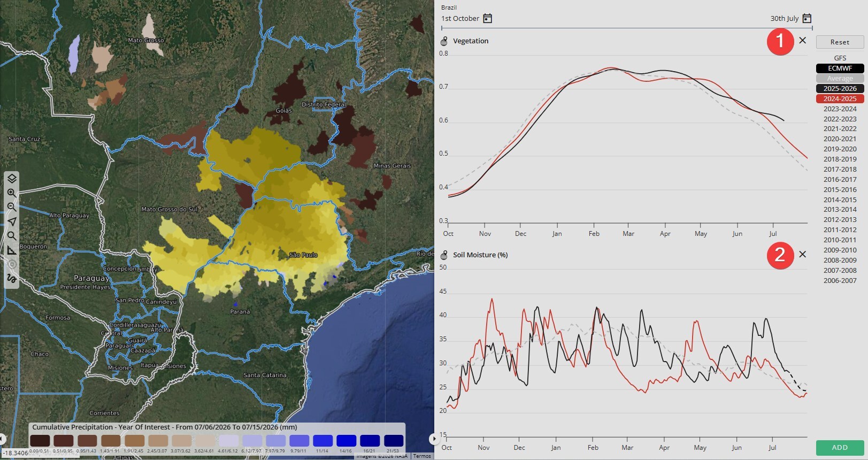Select the 2015-2016 season from list
Image resolution: width=868 pixels, height=460 pixels.
840,190
